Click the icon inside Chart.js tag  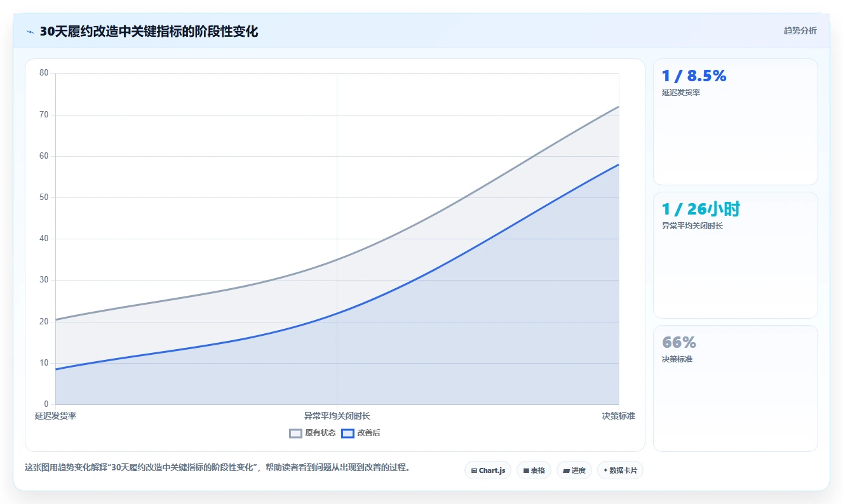(474, 471)
